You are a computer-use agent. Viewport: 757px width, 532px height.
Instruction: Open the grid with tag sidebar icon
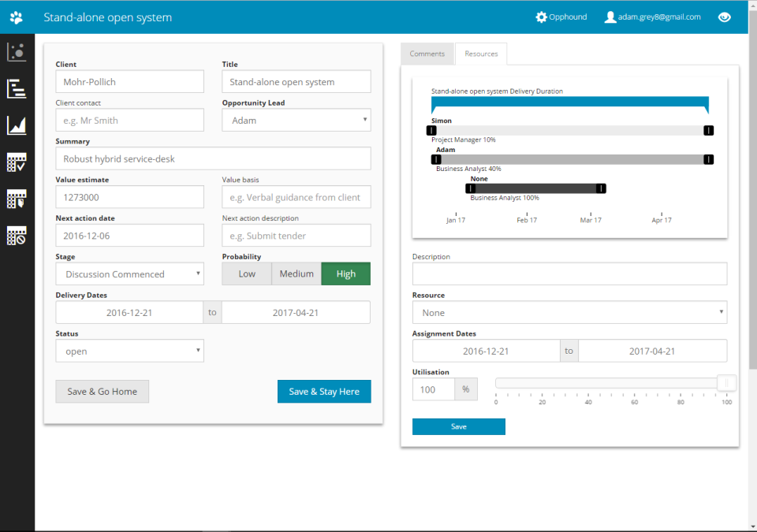coord(17,199)
